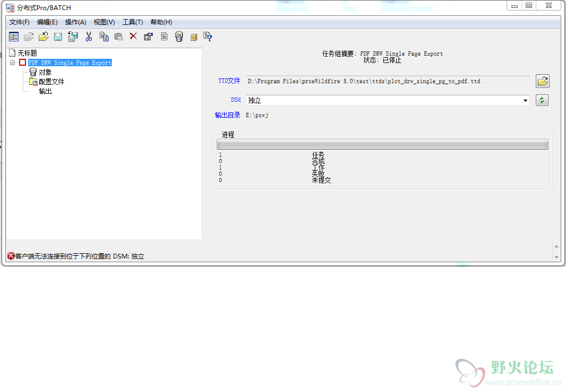
Task: Open the 帮助(H) menu
Action: pyautogui.click(x=161, y=22)
